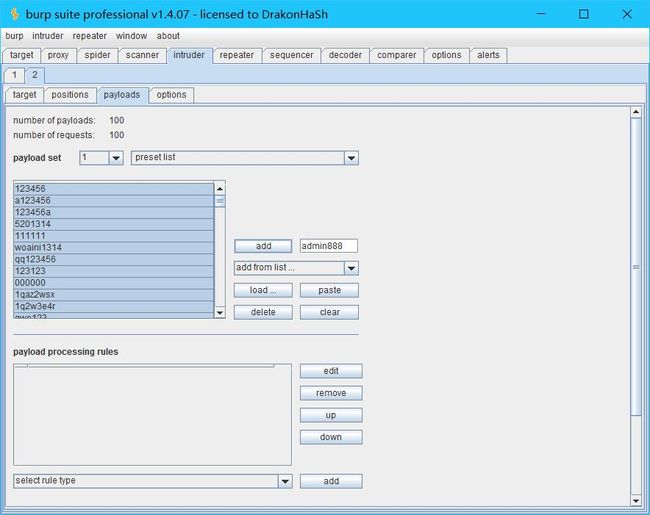Click the remove rule button
Screen dimensions: 650x515
coord(331,393)
